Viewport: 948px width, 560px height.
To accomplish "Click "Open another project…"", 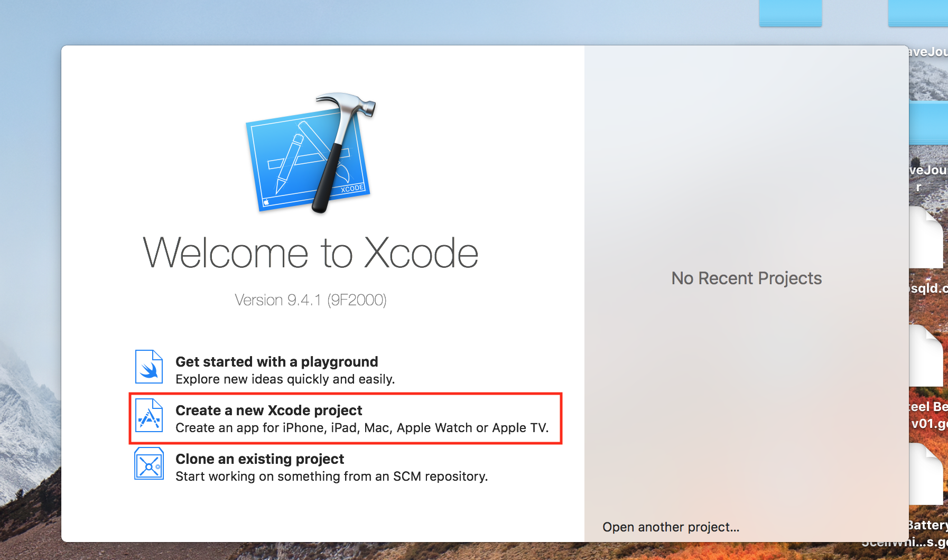I will tap(671, 527).
